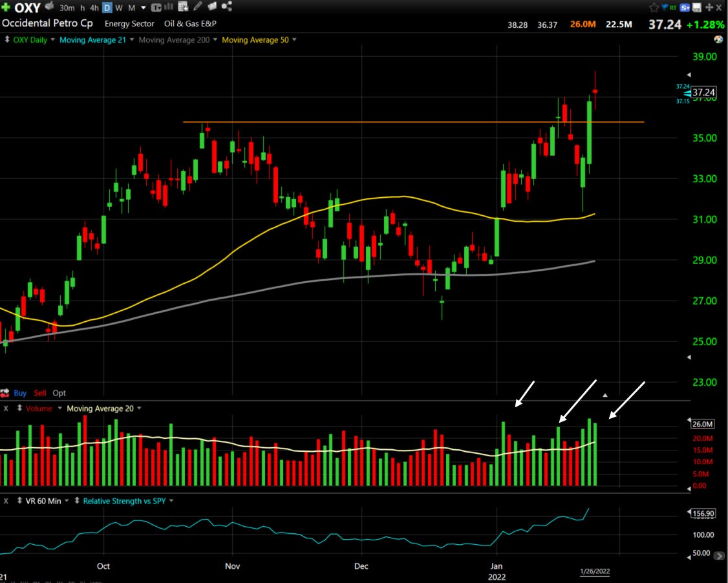Click the Volume pane reorder arrows icon
Viewport: 728px width, 583px height.
19,408
